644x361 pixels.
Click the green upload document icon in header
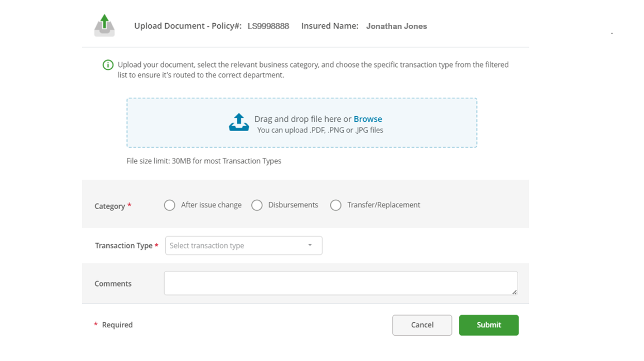coord(104,25)
